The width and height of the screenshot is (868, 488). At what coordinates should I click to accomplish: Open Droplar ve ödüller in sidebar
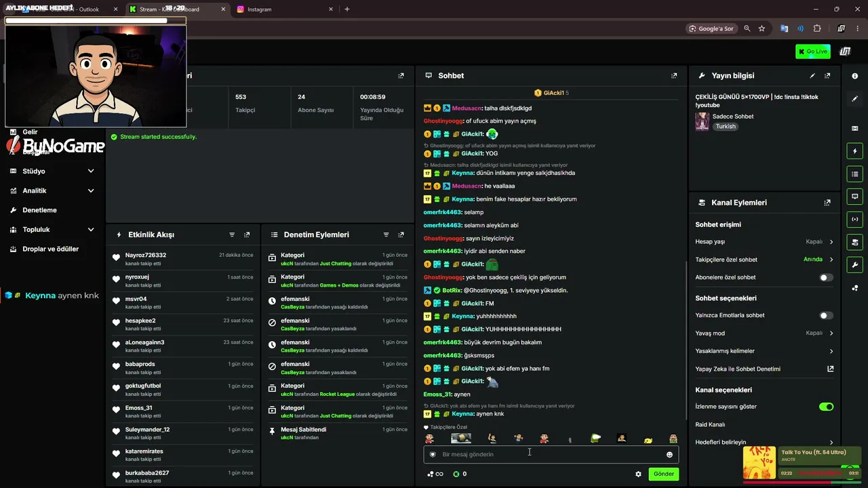tap(52, 249)
